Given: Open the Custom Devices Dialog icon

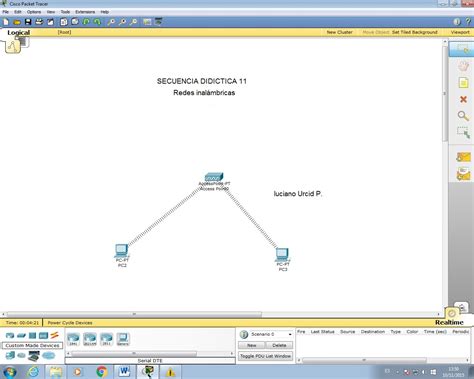Looking at the screenshot, I should tap(158, 22).
